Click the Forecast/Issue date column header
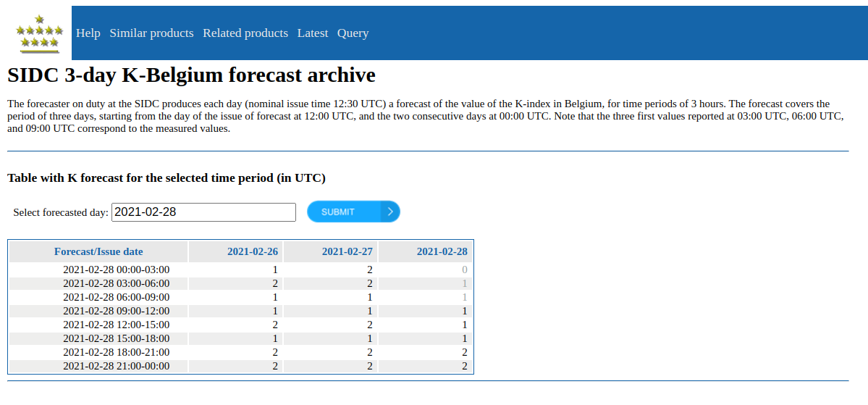Screen dimensions: 868x405 pos(98,251)
